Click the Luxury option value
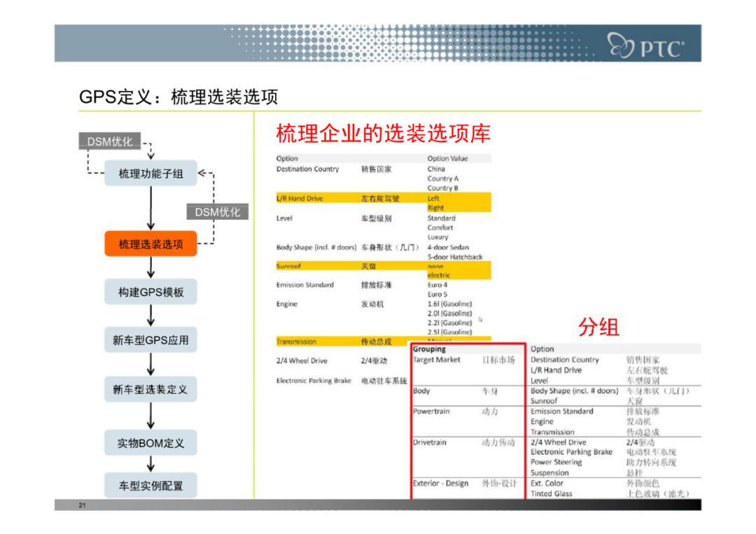The width and height of the screenshot is (756, 534). (x=437, y=237)
